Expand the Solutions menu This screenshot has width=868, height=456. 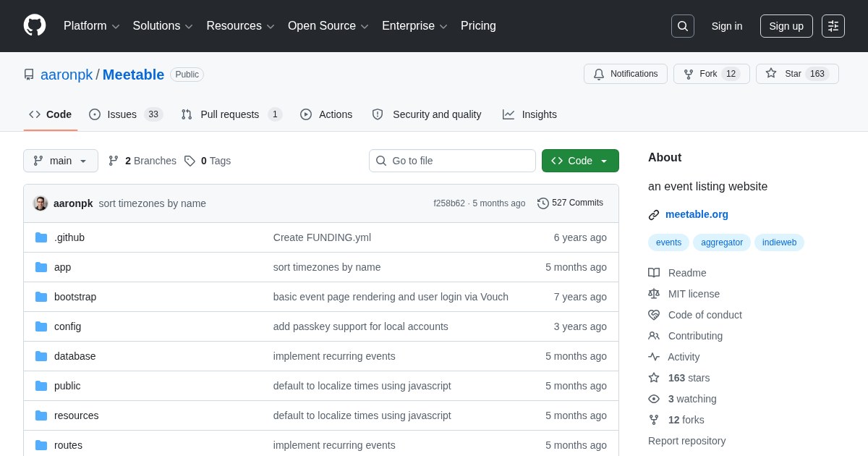[x=163, y=26]
